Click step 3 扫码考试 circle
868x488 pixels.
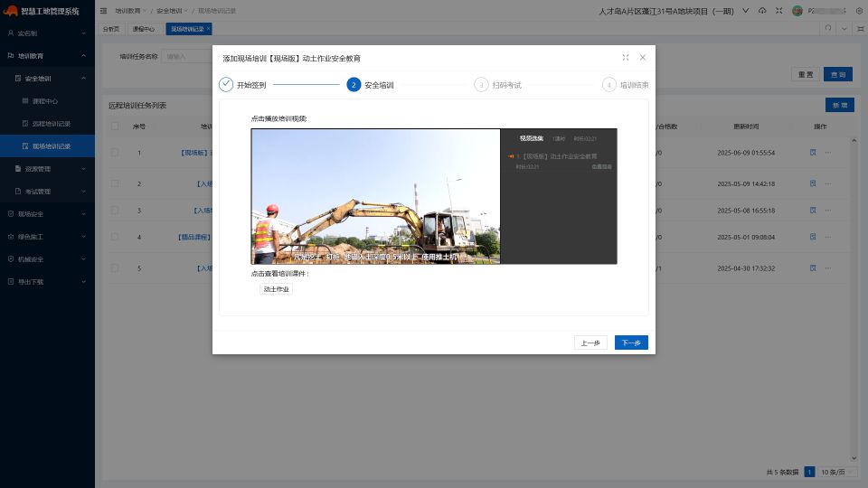pyautogui.click(x=481, y=85)
